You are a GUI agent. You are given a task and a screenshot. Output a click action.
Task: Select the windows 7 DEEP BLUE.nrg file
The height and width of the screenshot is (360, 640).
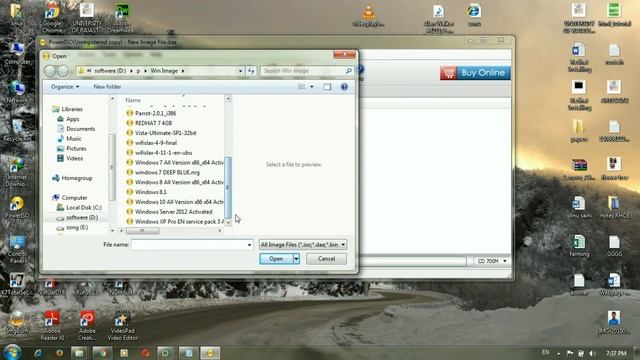(x=163, y=172)
